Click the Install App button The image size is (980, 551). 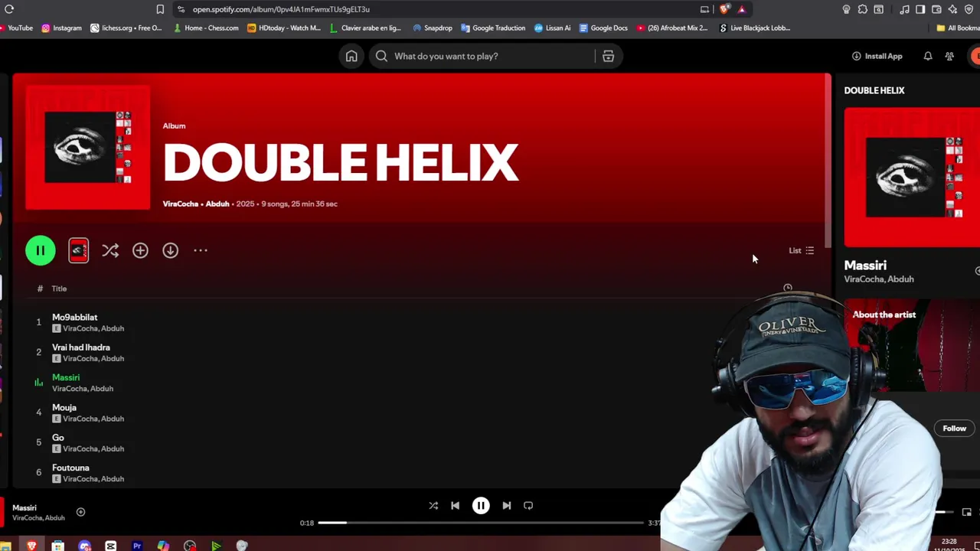pyautogui.click(x=877, y=56)
